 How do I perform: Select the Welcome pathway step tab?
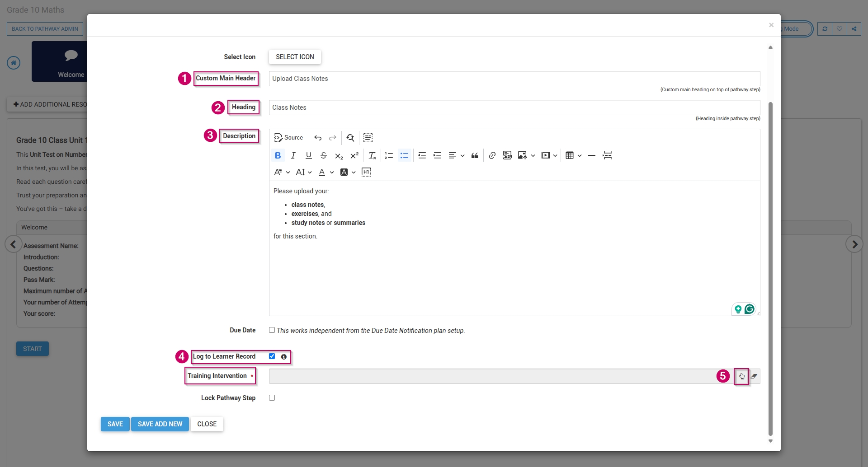[x=60, y=61]
